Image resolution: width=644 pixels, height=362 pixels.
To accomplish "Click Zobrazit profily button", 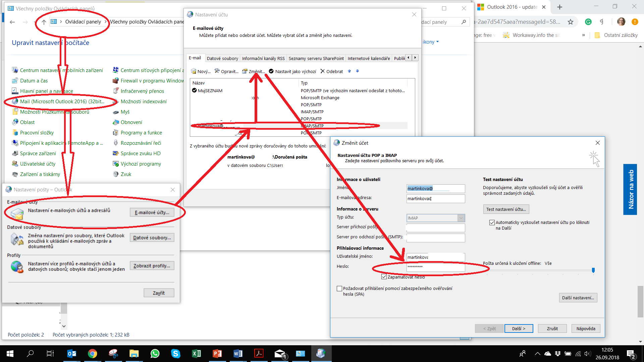I will coord(152,266).
